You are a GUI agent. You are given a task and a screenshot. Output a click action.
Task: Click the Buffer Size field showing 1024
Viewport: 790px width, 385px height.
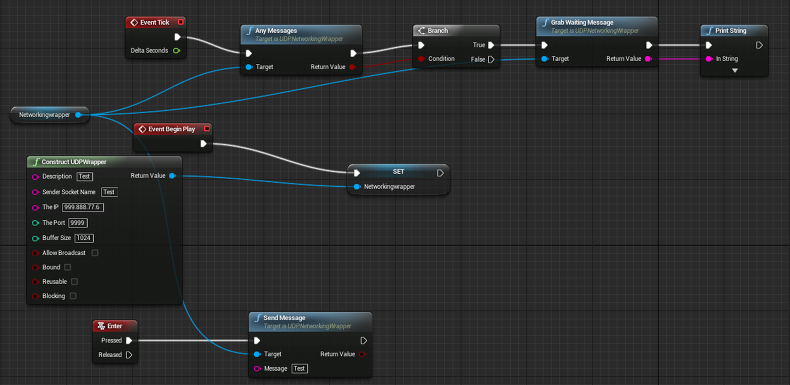pos(85,238)
